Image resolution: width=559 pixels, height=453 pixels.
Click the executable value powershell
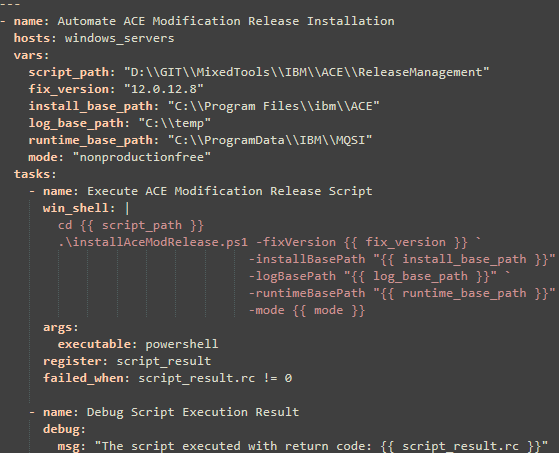click(x=182, y=344)
